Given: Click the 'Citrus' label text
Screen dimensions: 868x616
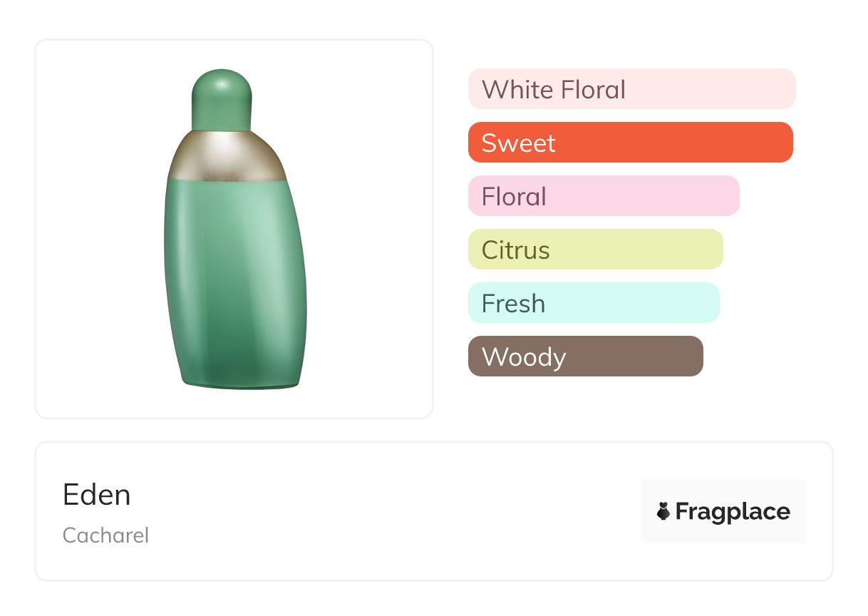Looking at the screenshot, I should point(516,250).
